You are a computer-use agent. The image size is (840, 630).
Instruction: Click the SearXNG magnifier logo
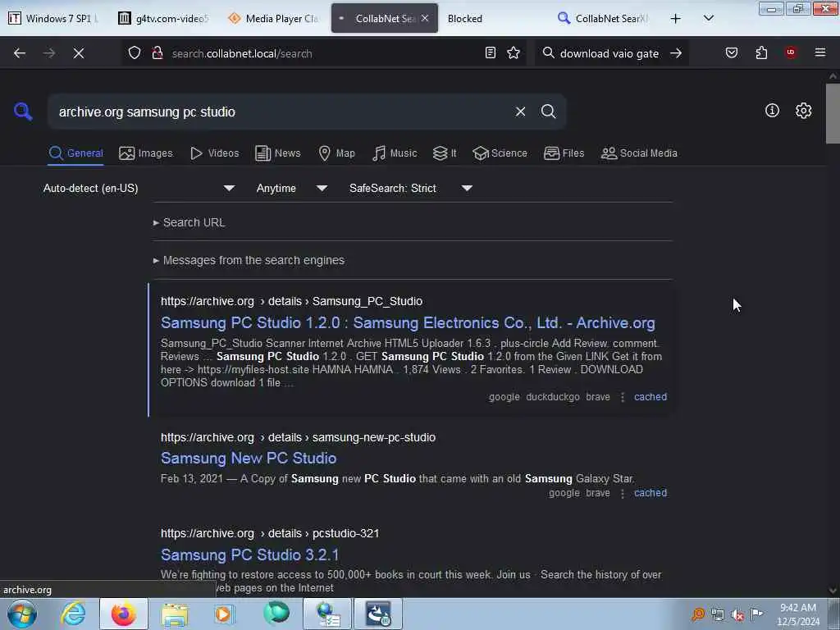coord(23,112)
